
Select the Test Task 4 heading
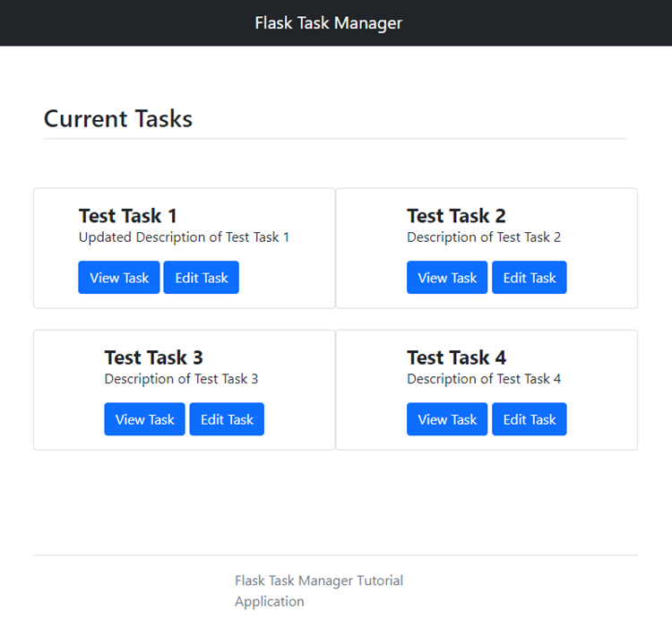(456, 357)
